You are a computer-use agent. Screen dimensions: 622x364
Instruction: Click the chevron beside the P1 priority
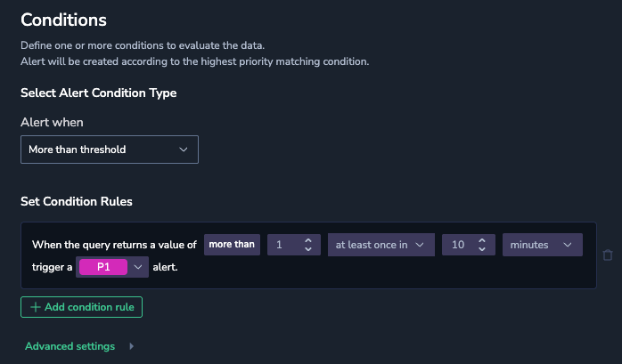click(x=138, y=267)
